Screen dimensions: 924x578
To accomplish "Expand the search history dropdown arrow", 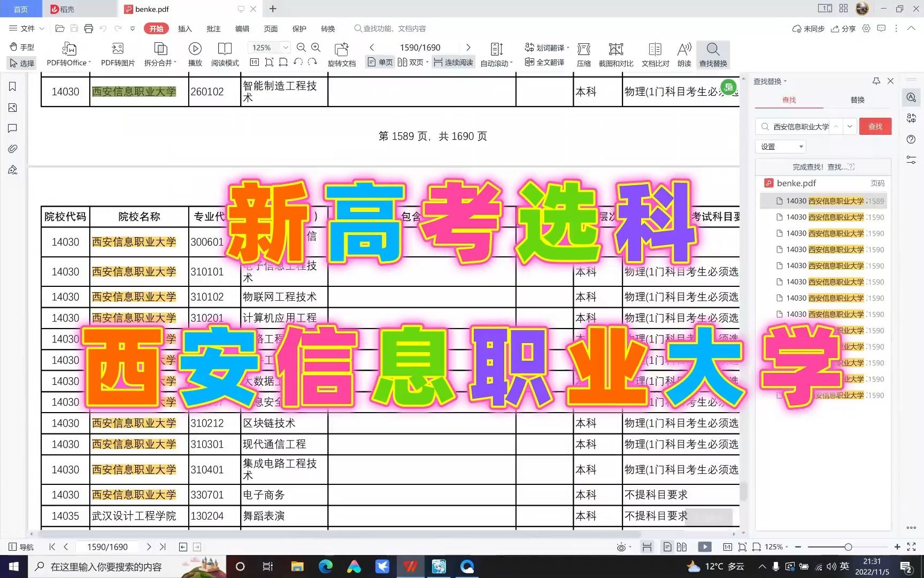I will 850,126.
